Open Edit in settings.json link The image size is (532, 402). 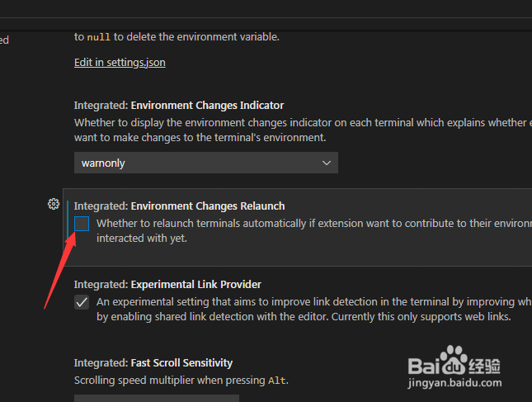point(120,63)
